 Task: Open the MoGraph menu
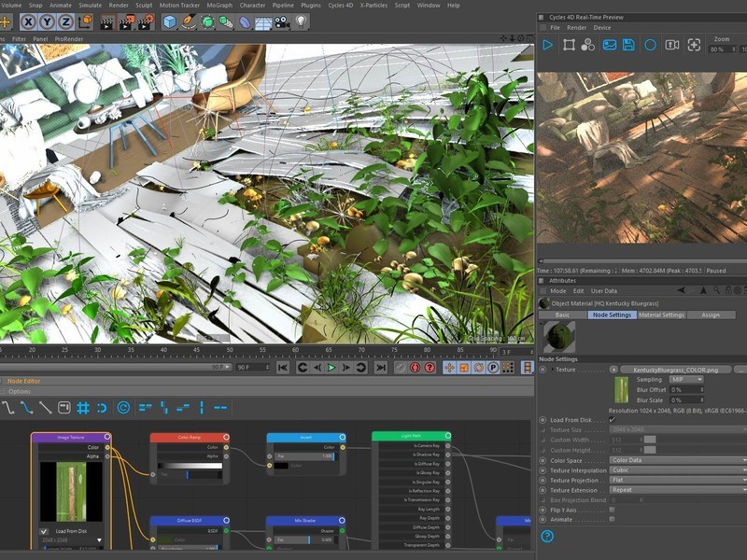219,6
